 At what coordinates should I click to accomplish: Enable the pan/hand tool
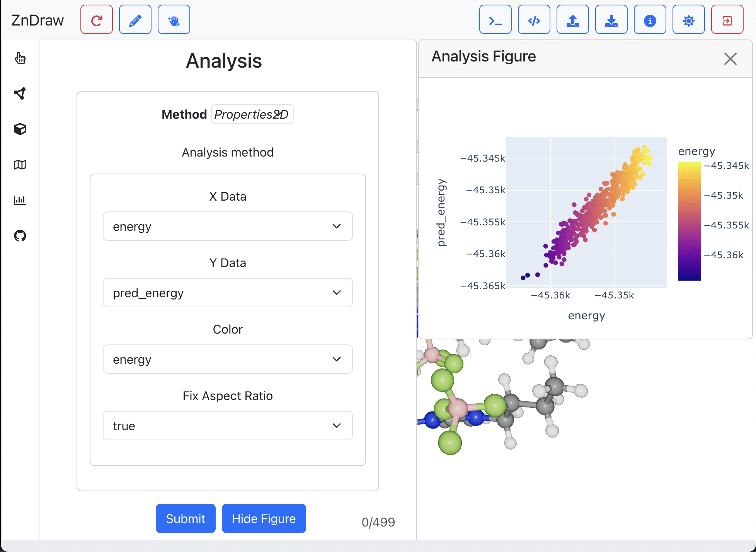tap(174, 19)
